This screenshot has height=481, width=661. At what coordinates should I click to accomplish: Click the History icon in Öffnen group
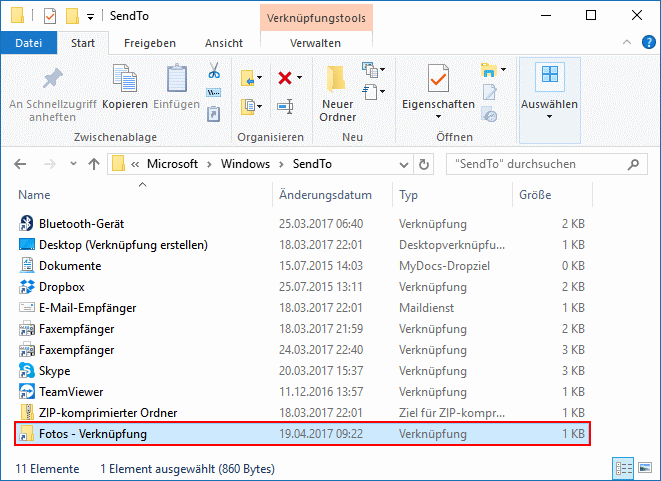489,114
